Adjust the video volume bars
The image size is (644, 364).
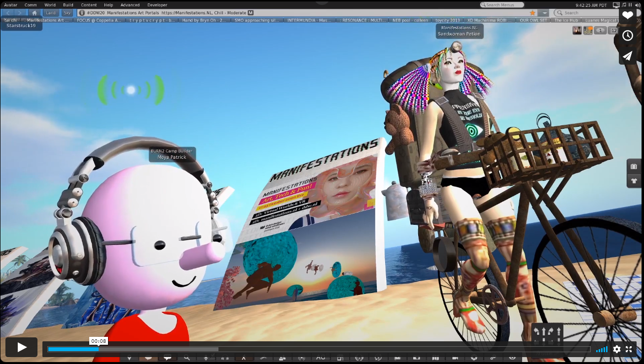(x=602, y=350)
